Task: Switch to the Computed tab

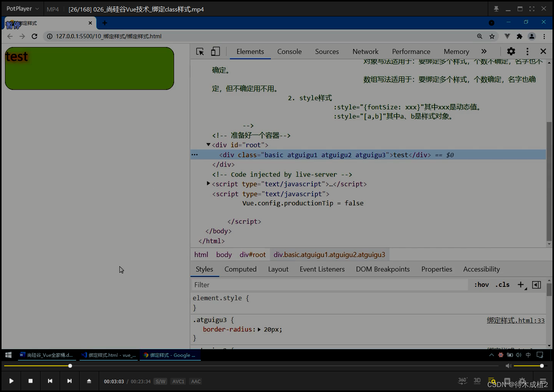Action: pyautogui.click(x=241, y=269)
